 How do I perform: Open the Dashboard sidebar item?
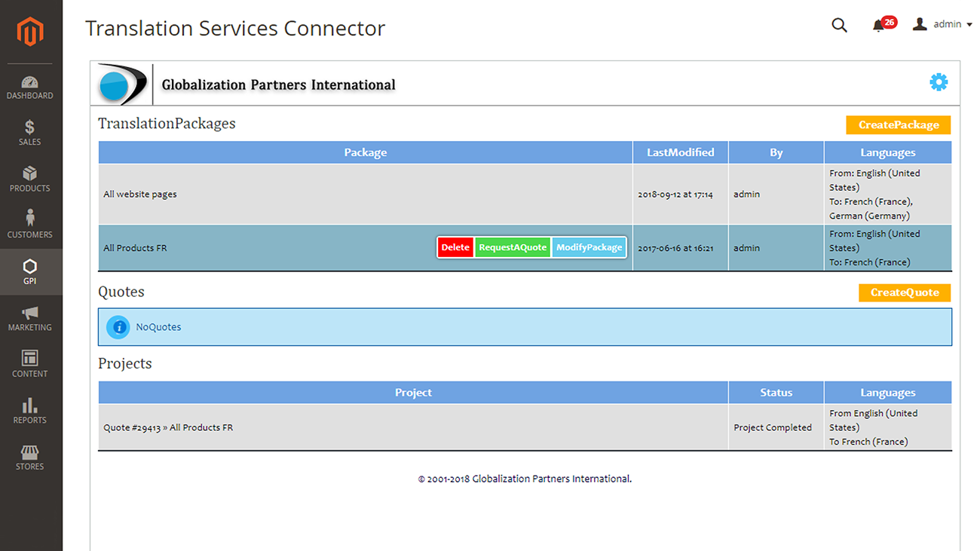[30, 87]
